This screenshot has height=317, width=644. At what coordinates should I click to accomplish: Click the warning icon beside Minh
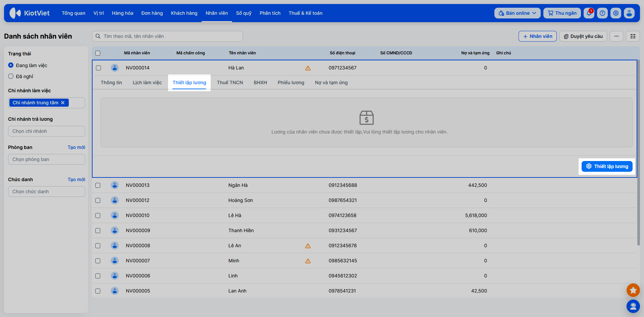click(308, 261)
